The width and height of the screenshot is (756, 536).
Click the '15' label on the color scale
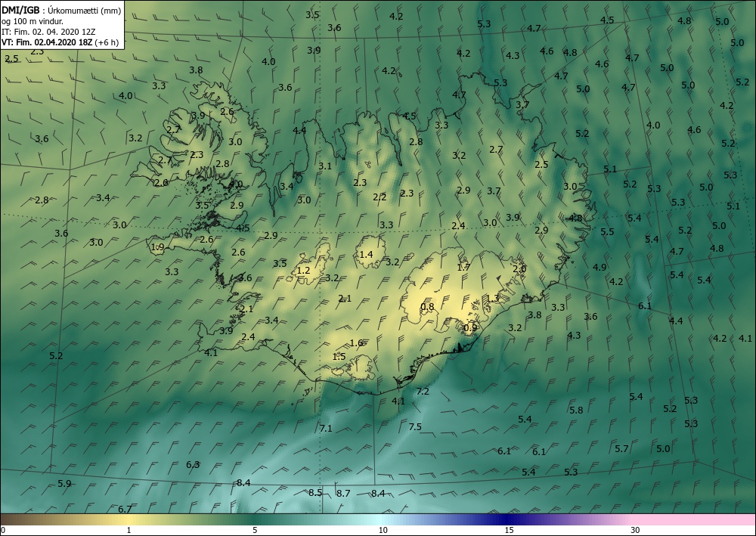(509, 530)
